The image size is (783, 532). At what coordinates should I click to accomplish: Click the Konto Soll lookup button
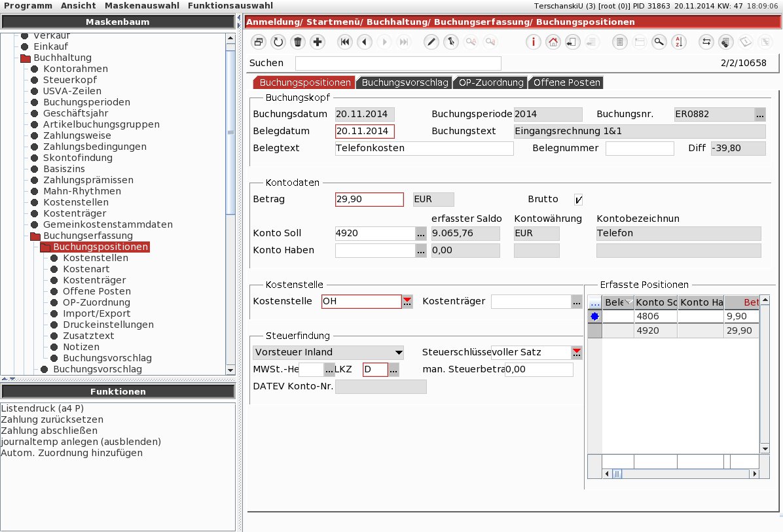pyautogui.click(x=420, y=233)
